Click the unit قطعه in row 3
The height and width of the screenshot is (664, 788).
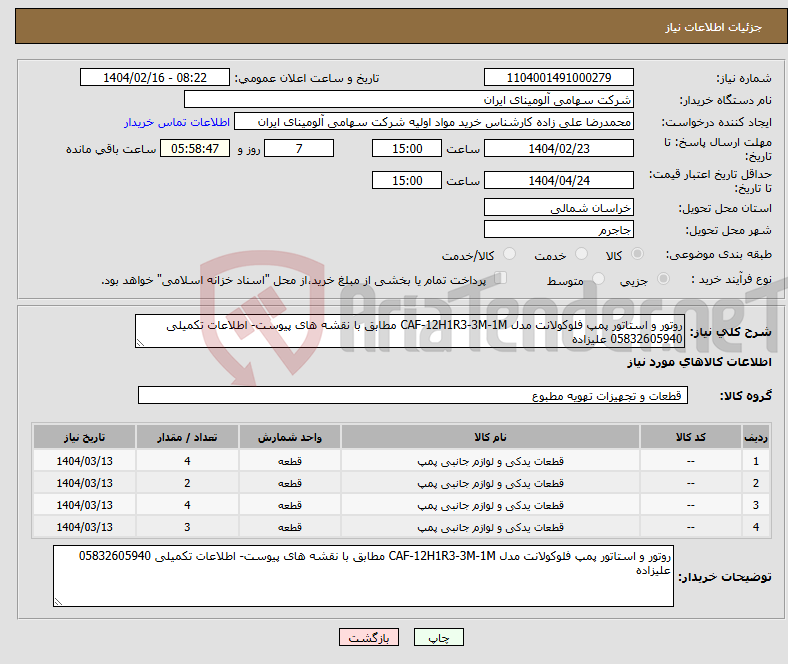[290, 505]
